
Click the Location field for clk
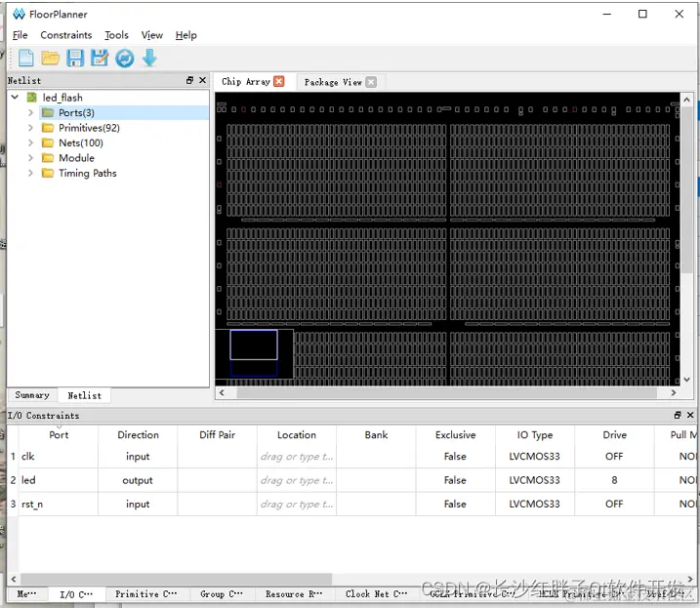(x=297, y=456)
